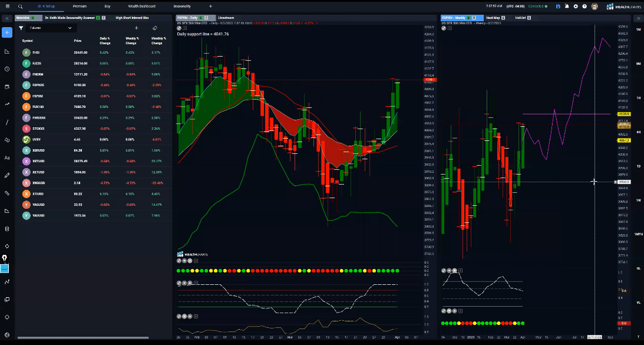Switch to the Premium workspace tab
Viewport: 644px width, 345px height.
pos(80,6)
